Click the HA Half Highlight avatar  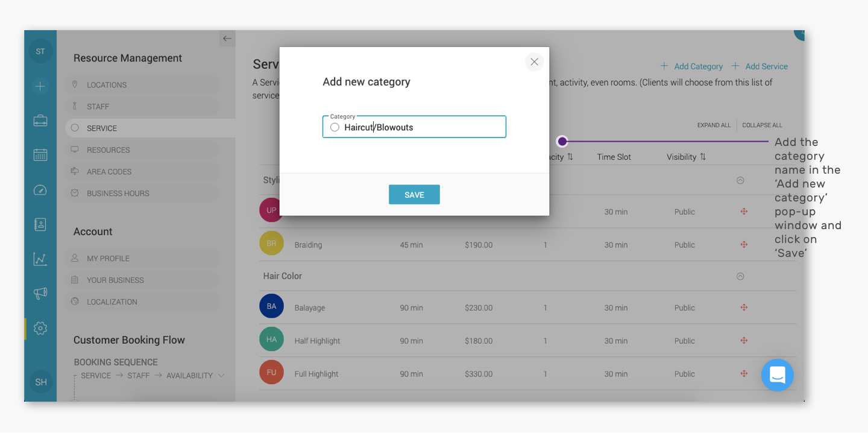pyautogui.click(x=271, y=340)
